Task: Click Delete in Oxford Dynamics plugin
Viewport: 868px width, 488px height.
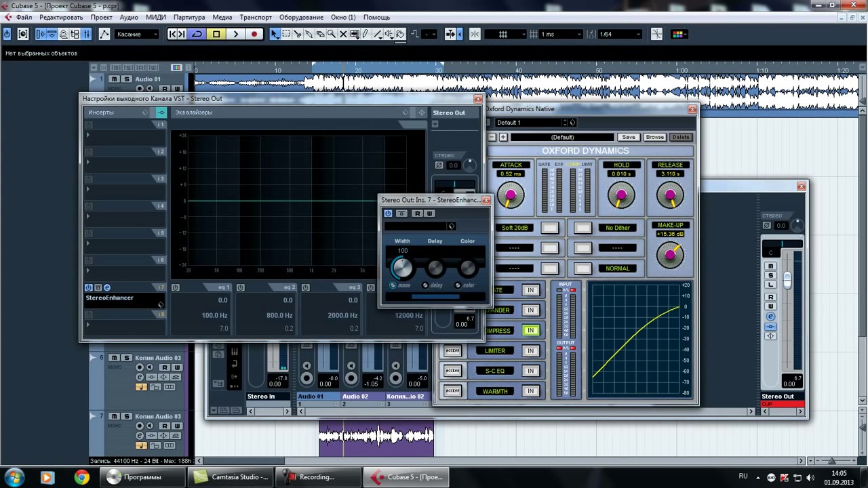Action: coord(681,137)
